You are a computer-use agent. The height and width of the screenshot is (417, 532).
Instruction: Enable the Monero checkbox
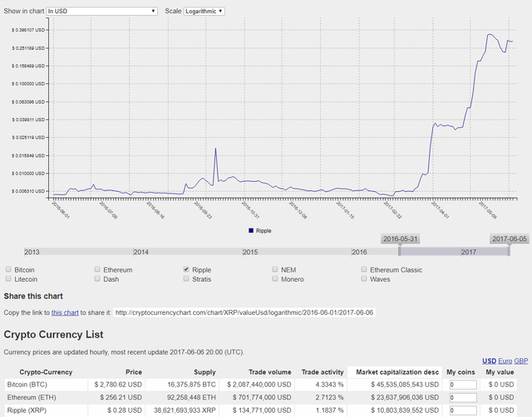click(275, 278)
